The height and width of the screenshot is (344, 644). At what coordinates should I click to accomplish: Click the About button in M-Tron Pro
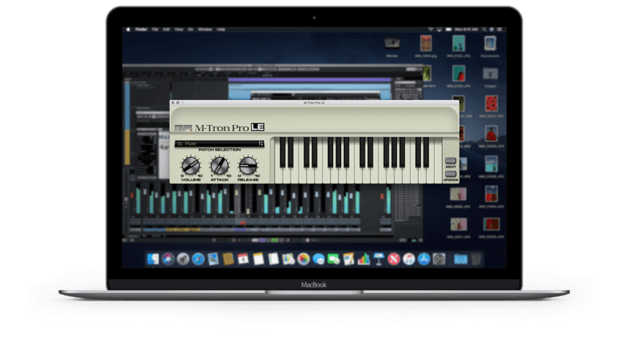tap(451, 161)
